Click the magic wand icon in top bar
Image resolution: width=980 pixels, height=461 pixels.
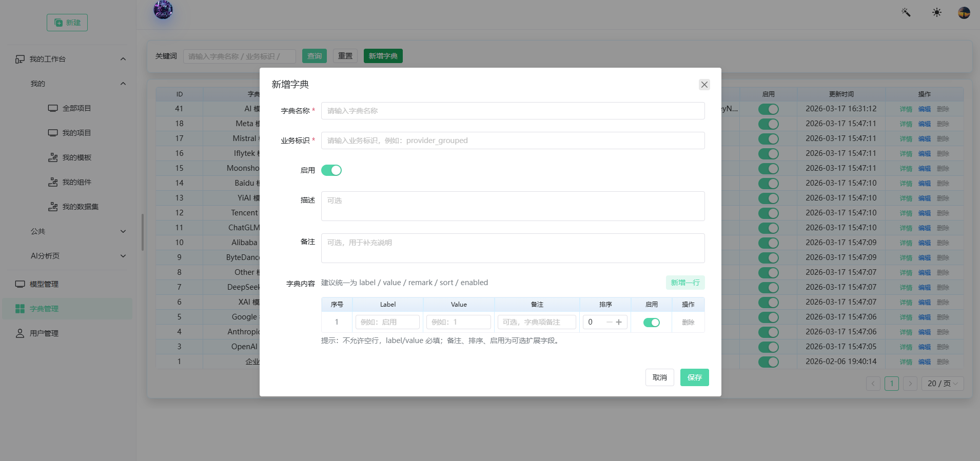[906, 12]
